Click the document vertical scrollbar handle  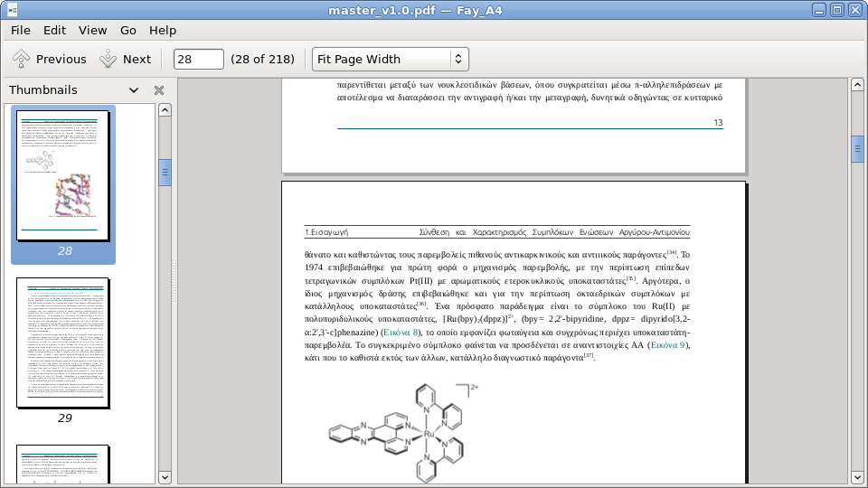point(857,147)
